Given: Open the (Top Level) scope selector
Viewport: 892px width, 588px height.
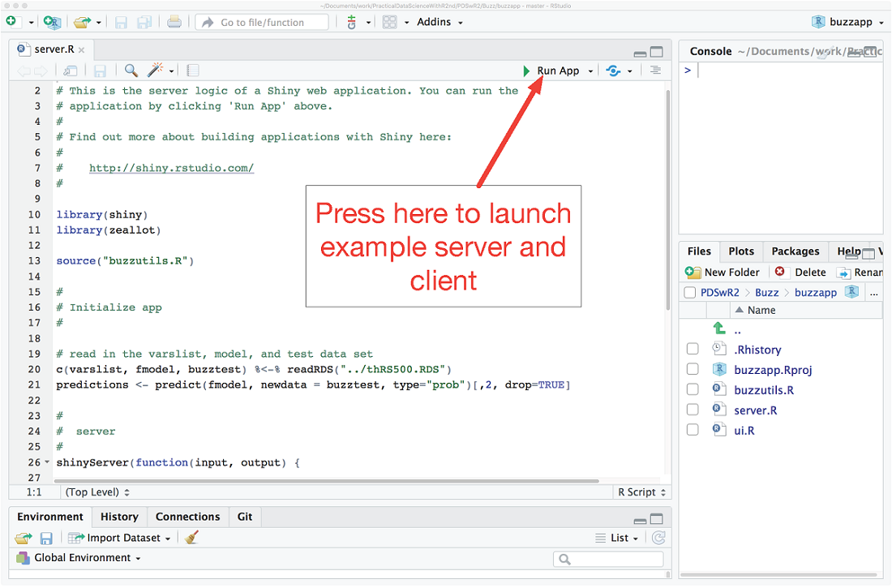Looking at the screenshot, I should [97, 491].
